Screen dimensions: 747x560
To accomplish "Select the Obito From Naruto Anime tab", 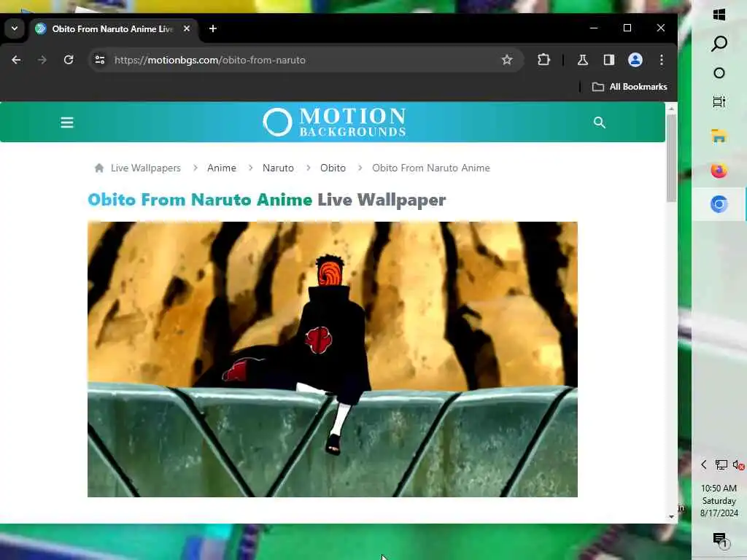I will pos(113,29).
